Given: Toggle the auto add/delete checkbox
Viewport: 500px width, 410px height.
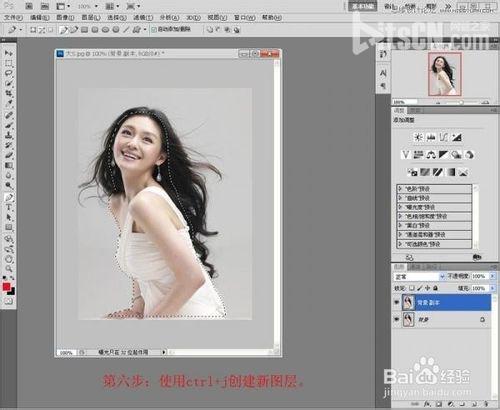Looking at the screenshot, I should tap(154, 30).
